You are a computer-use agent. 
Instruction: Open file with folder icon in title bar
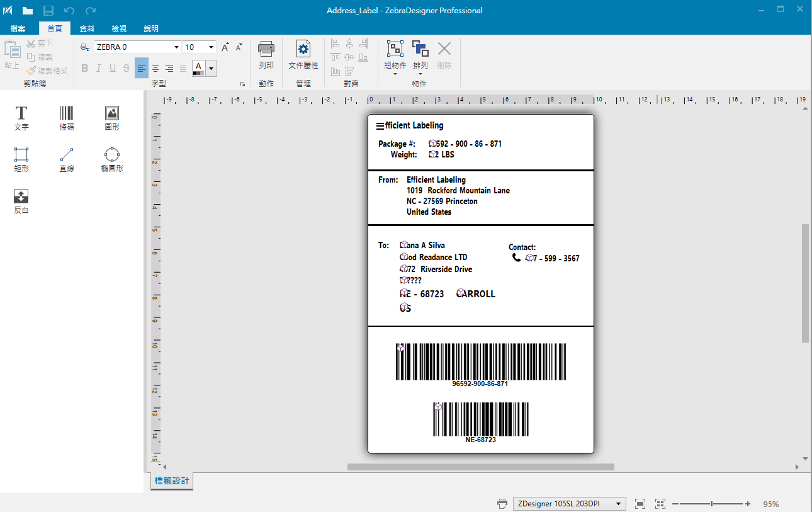coord(28,11)
